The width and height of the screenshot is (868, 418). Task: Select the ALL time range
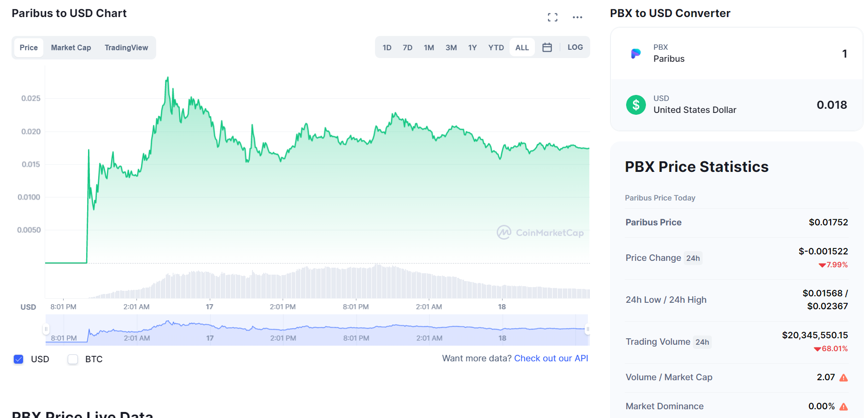point(522,47)
